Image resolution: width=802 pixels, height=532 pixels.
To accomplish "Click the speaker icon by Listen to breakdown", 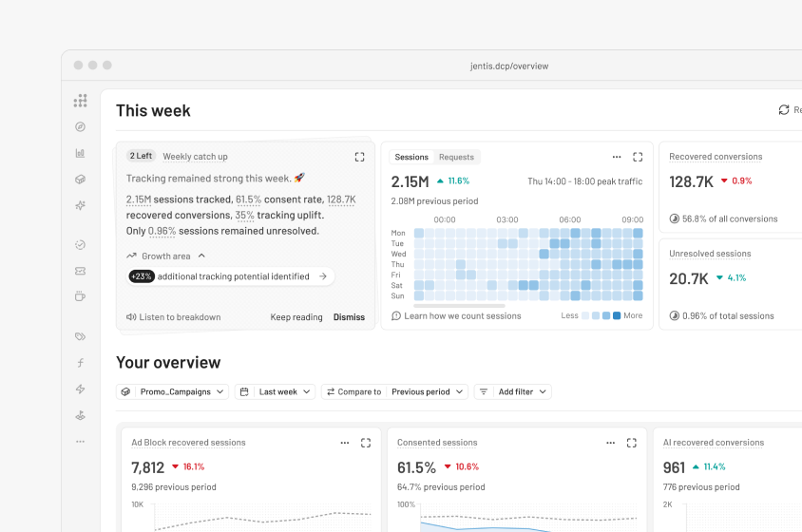I will tap(131, 317).
